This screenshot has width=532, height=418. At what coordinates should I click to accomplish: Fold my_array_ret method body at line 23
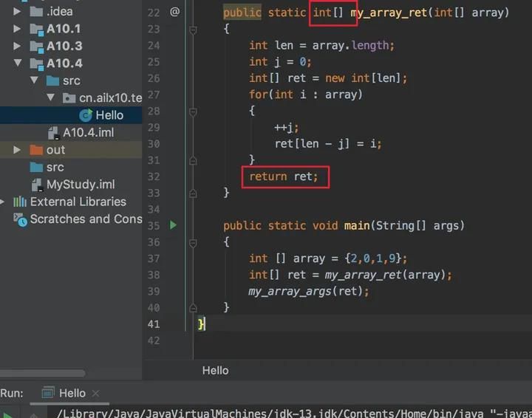pyautogui.click(x=193, y=30)
